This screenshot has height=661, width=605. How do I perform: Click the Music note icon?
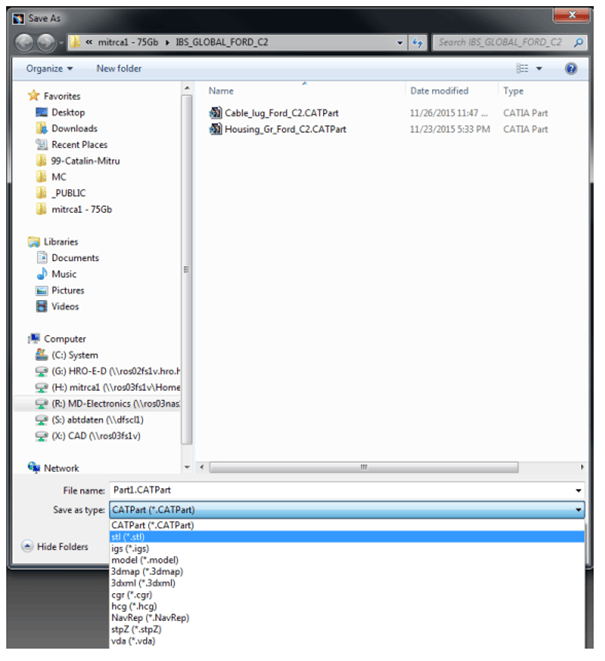pyautogui.click(x=42, y=274)
